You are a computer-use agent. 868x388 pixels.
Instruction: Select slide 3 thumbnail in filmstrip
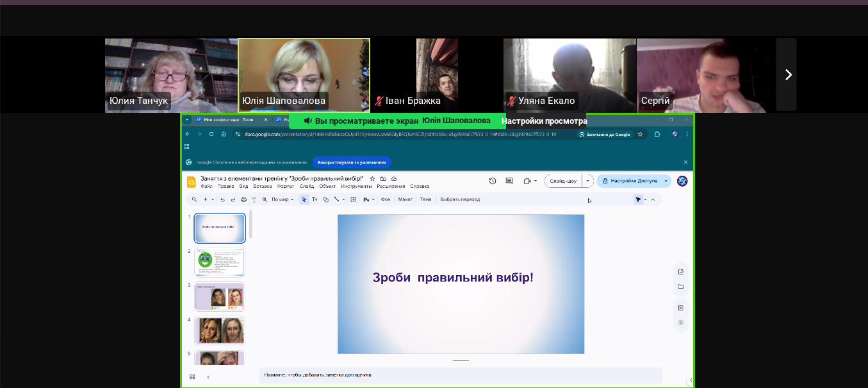click(x=220, y=296)
